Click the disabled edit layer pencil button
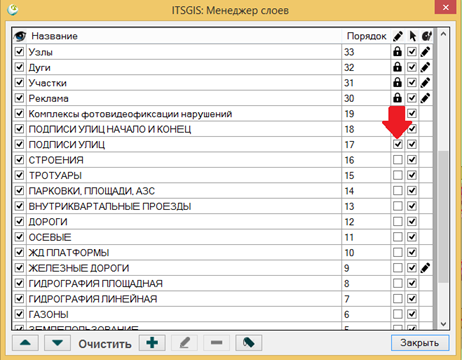 pyautogui.click(x=184, y=343)
